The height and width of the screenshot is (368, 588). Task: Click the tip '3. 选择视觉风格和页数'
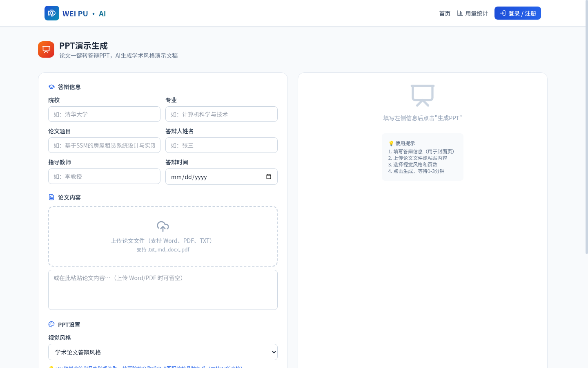click(x=413, y=165)
